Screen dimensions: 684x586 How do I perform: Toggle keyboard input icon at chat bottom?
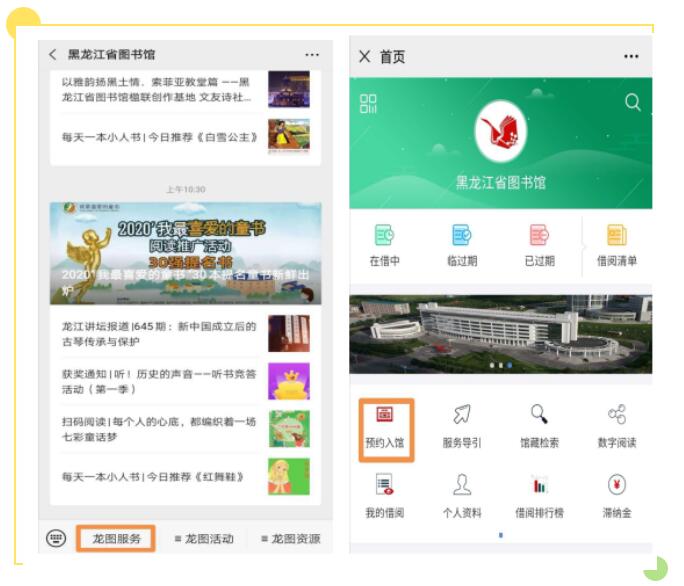point(56,538)
